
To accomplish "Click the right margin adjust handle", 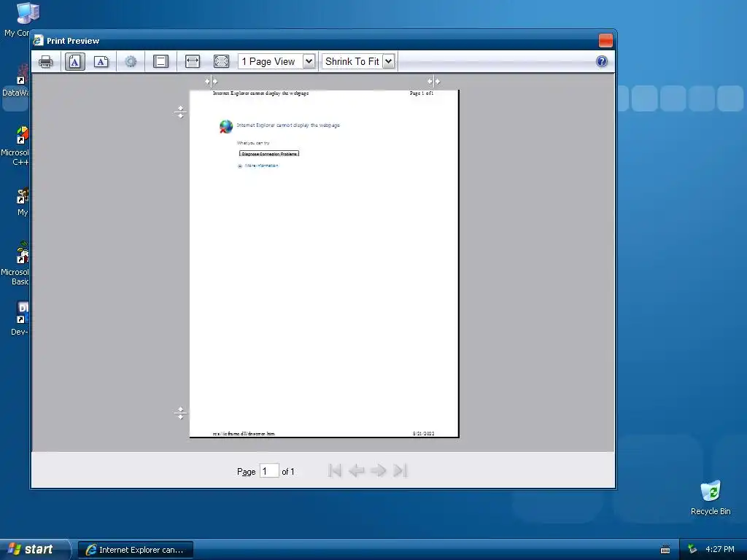I will tap(433, 82).
